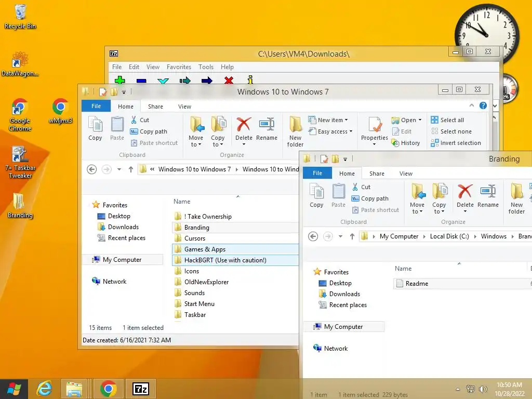Click Copy in Windows 10 to Windows 7 ribbon

click(96, 128)
